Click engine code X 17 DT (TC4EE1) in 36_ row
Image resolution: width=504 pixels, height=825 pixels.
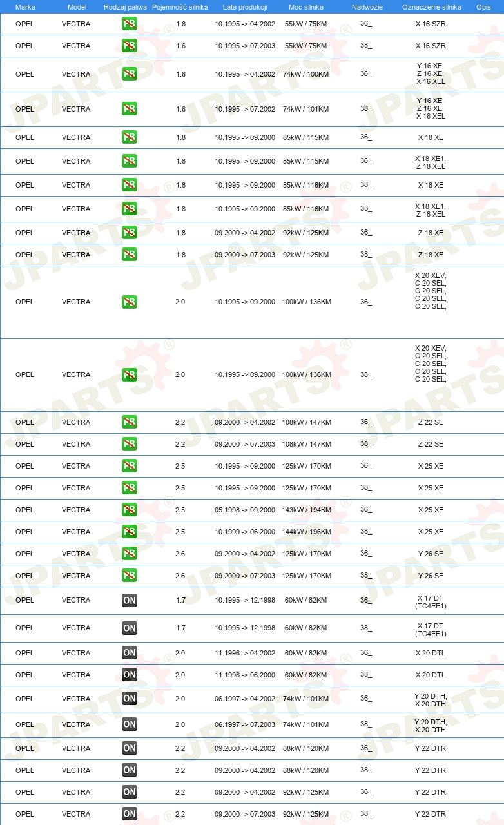pyautogui.click(x=431, y=602)
